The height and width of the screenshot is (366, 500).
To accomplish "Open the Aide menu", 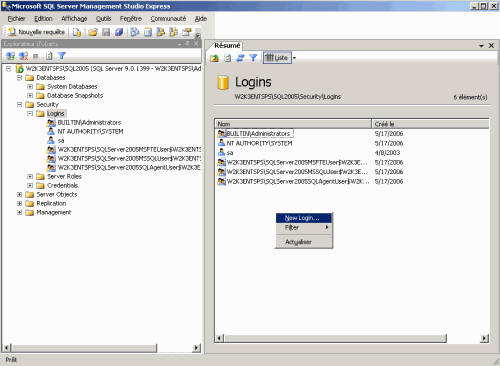I will point(201,19).
